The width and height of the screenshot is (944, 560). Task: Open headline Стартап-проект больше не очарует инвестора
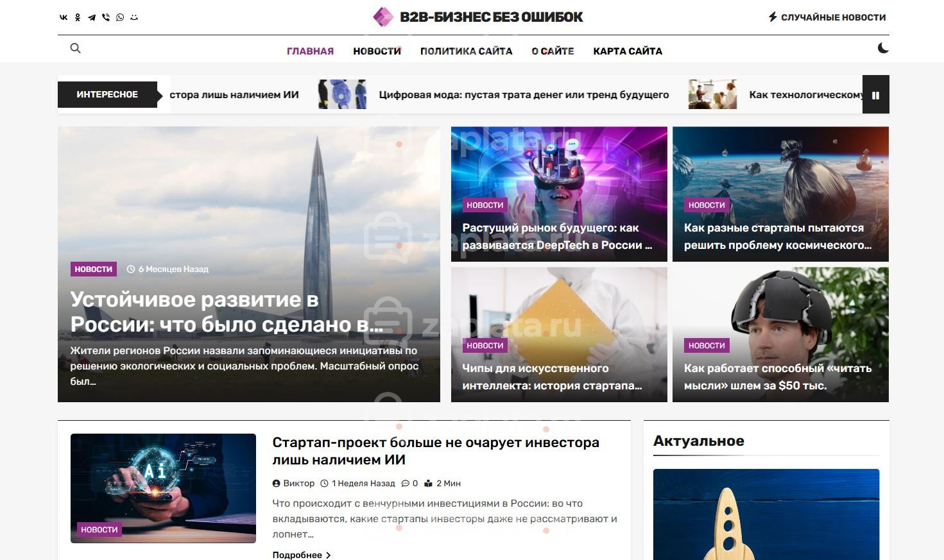(x=436, y=451)
